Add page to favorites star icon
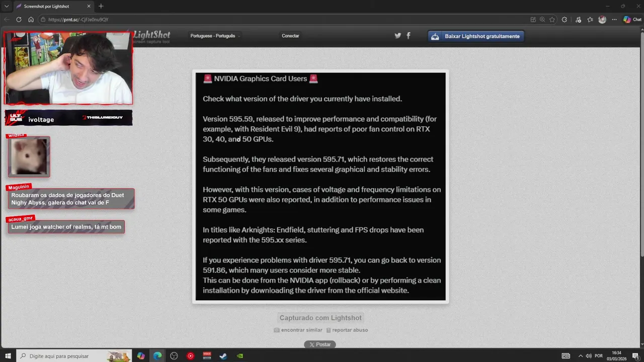The width and height of the screenshot is (644, 362). pos(552,20)
